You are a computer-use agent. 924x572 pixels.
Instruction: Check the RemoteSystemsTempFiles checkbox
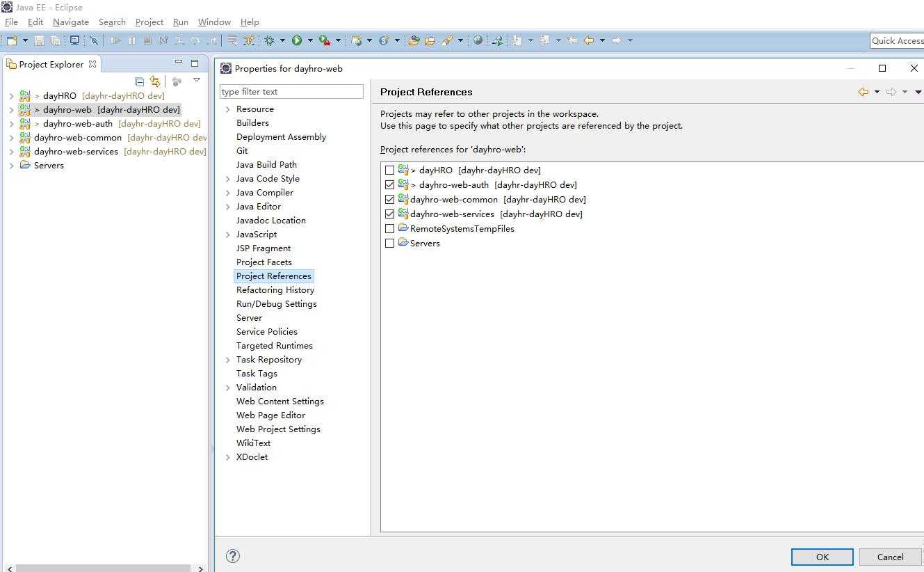coord(389,228)
